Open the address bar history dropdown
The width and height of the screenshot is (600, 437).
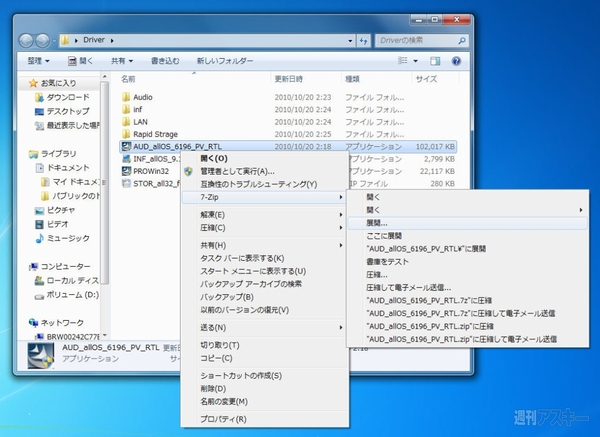click(350, 41)
